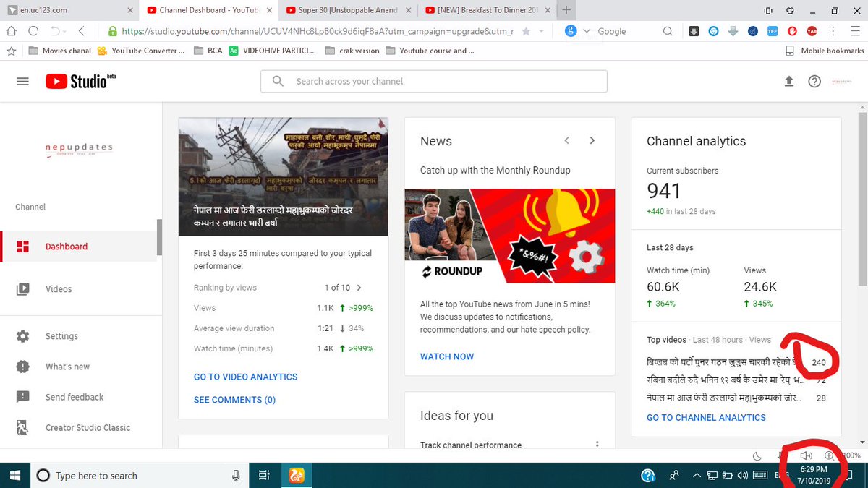Screen dimensions: 868x488
Task: Open the Monthly Roundup news thumbnail
Action: tap(509, 236)
